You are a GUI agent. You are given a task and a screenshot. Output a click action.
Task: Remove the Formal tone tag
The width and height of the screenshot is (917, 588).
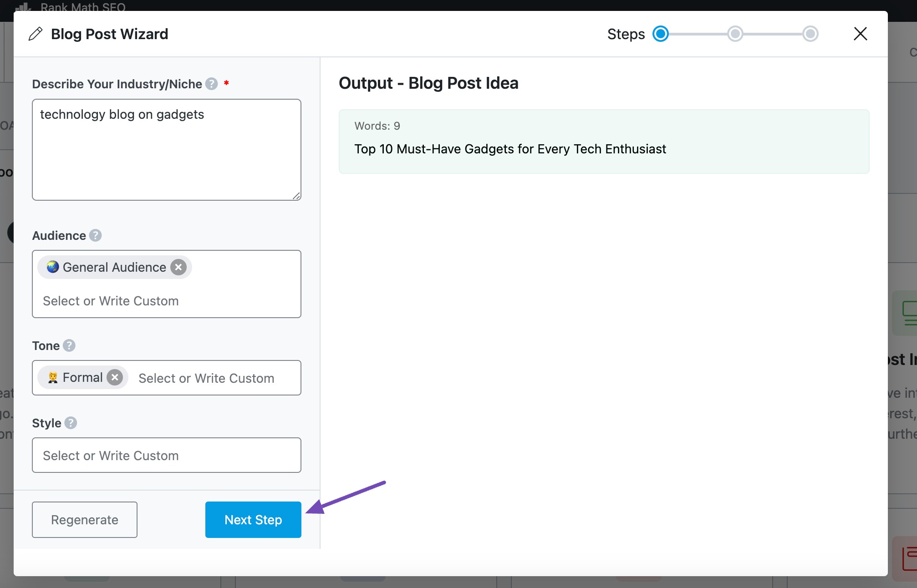115,378
